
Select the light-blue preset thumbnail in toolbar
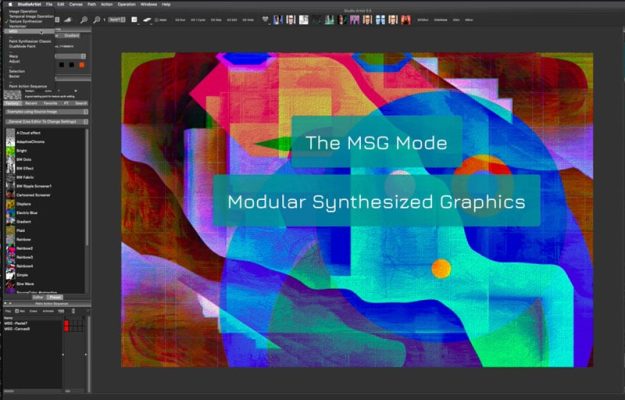point(380,20)
